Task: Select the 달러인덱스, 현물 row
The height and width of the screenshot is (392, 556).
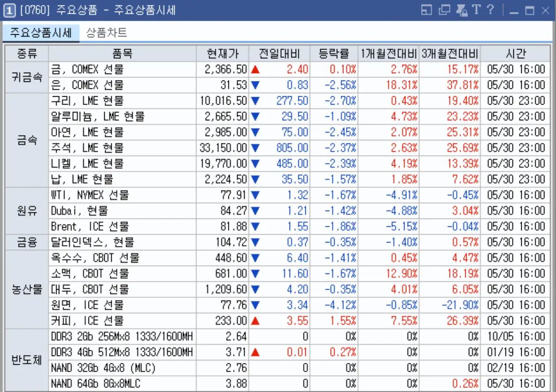Action: pyautogui.click(x=116, y=242)
